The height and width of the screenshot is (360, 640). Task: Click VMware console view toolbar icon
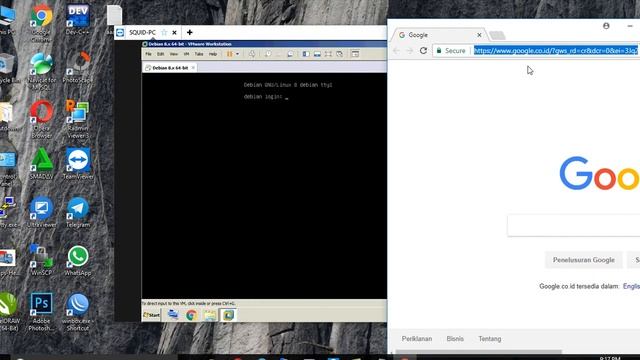click(x=355, y=54)
